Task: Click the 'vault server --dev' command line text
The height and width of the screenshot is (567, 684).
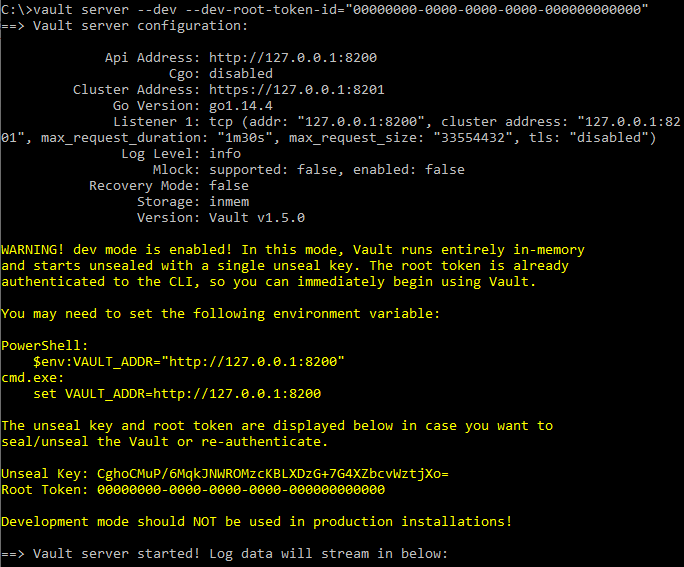Action: pyautogui.click(x=105, y=10)
